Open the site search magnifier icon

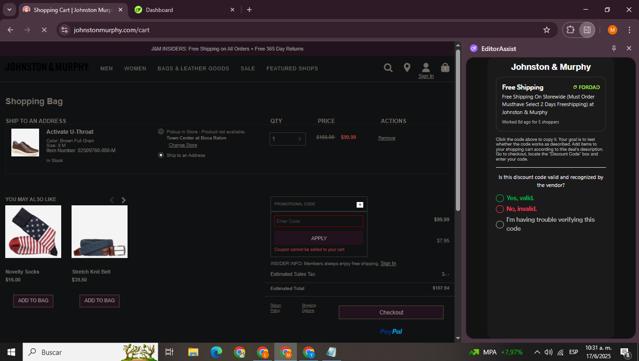pos(388,68)
